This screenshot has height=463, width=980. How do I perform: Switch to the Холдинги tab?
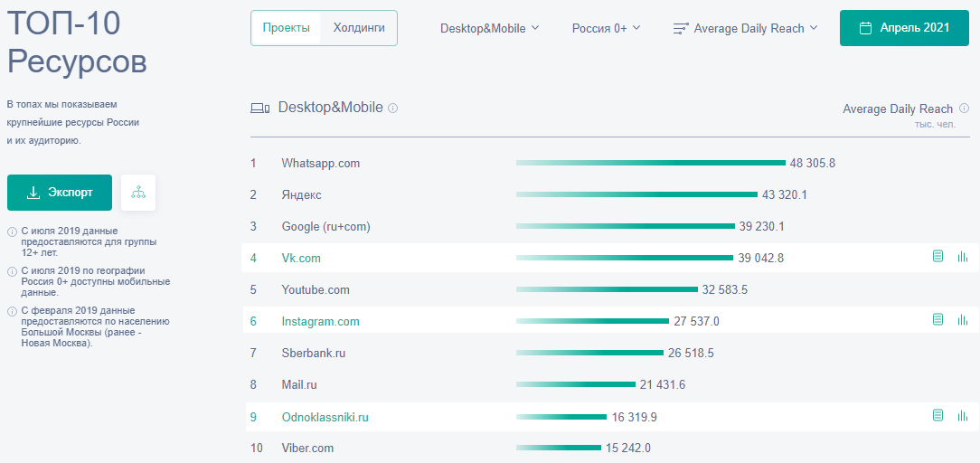coord(359,28)
